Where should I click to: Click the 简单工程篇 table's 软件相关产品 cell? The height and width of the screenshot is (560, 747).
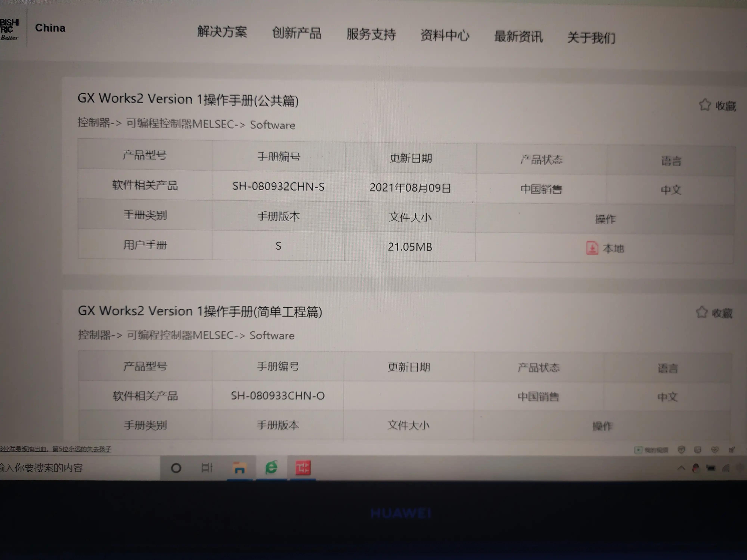pyautogui.click(x=145, y=396)
